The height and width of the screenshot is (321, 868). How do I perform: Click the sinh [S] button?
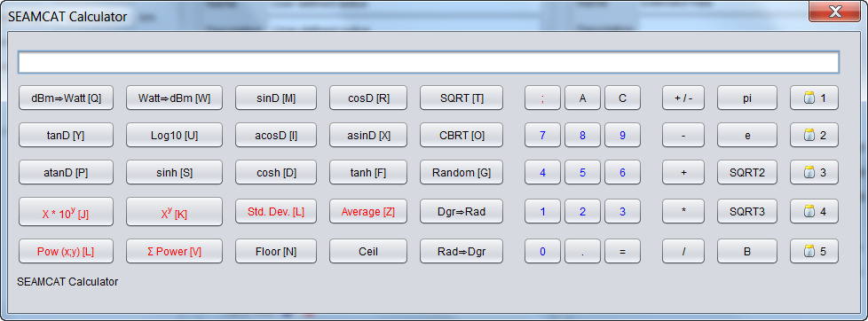(x=174, y=172)
